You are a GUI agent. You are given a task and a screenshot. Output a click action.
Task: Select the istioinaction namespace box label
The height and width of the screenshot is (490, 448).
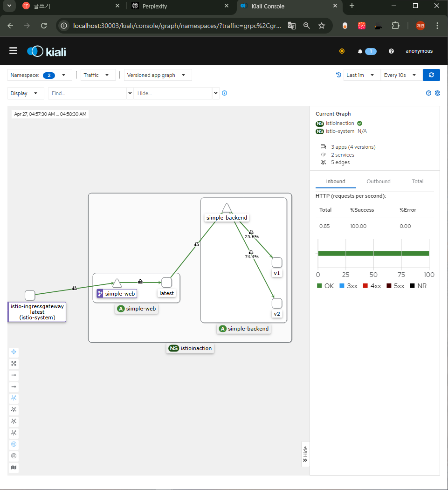[190, 348]
